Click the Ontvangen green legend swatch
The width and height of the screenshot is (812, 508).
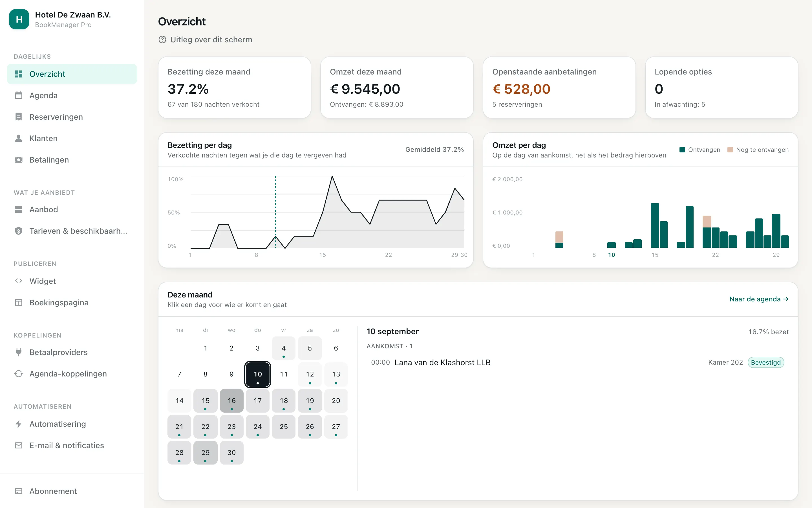coord(682,150)
